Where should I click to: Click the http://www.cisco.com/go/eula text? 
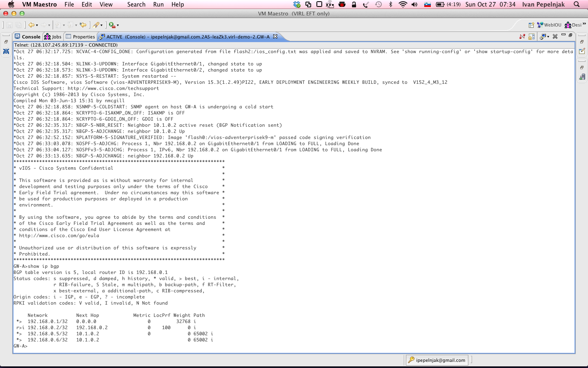(59, 236)
